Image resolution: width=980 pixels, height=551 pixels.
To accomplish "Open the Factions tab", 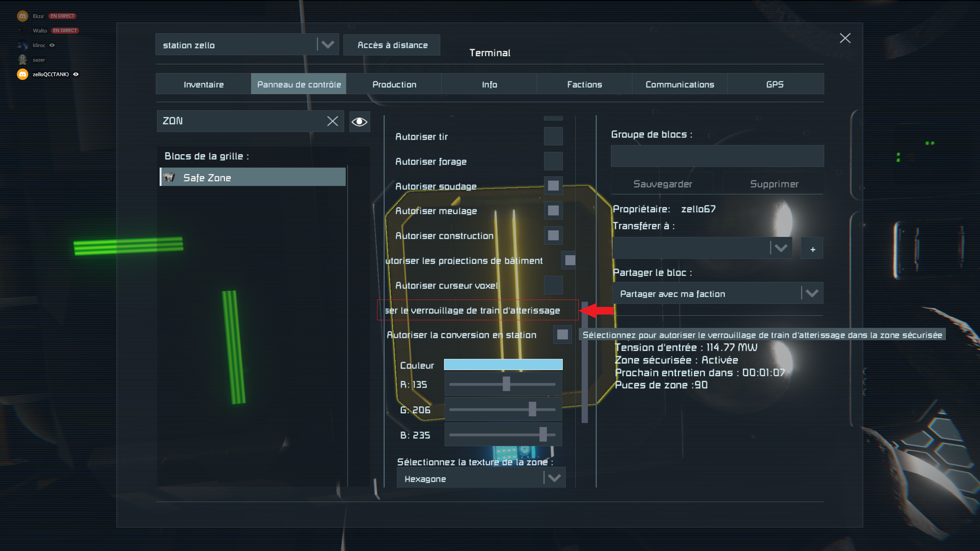I will 584,84.
